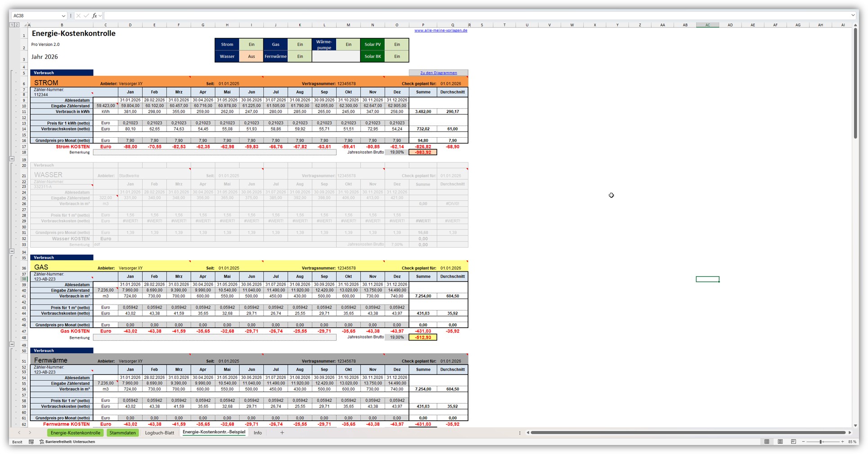Switch to Page Layout view
This screenshot has width=868, height=454.
[780, 442]
